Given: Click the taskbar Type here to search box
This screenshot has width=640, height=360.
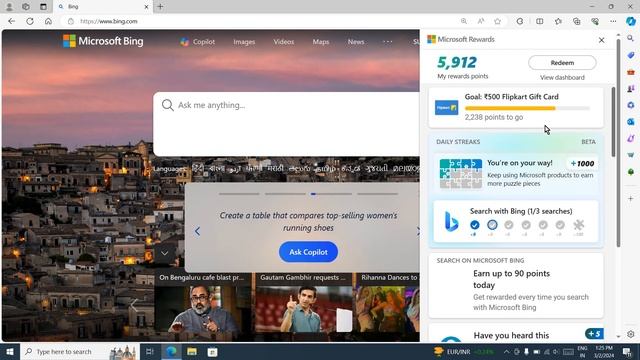Looking at the screenshot, I should pyautogui.click(x=80, y=351).
